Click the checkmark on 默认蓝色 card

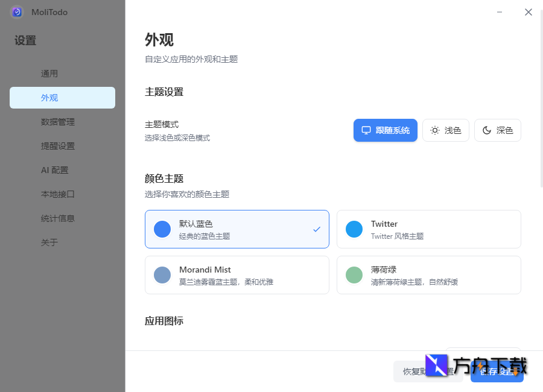coord(316,229)
